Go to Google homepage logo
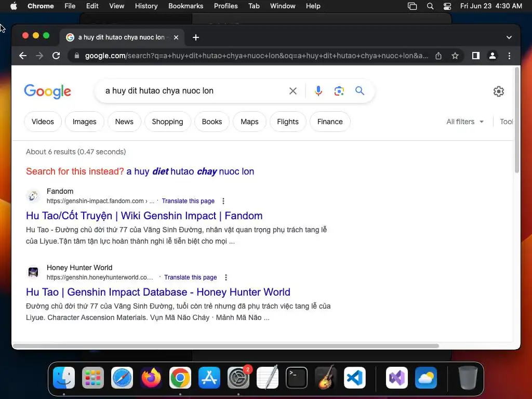The image size is (532, 399). pos(47,91)
